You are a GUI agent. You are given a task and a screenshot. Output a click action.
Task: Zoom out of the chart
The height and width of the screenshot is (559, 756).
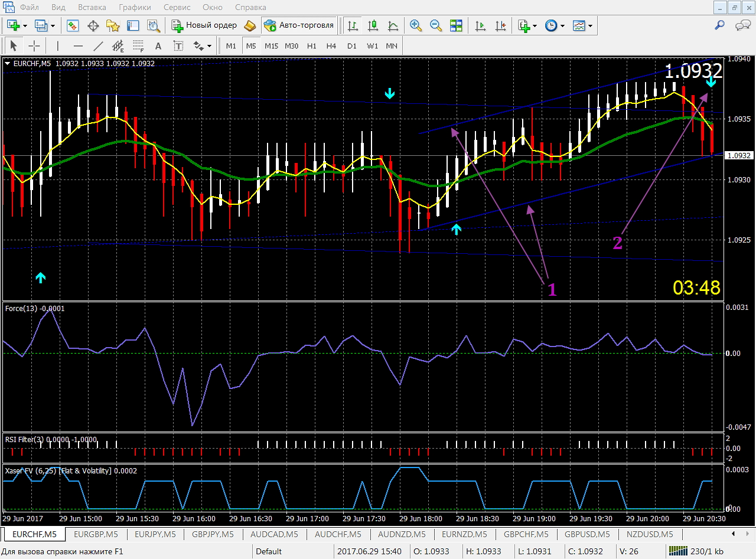[x=436, y=25]
